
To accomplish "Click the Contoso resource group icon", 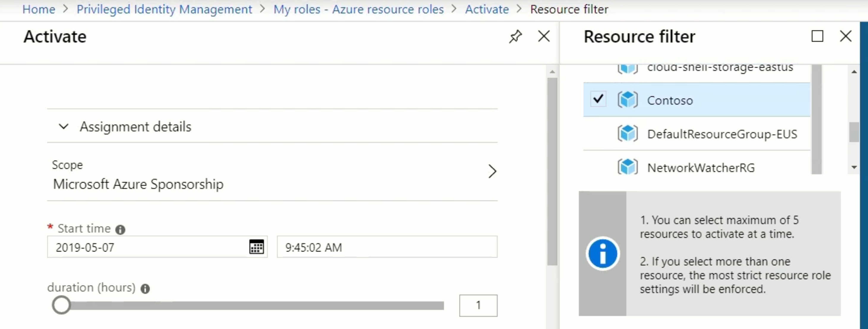I will click(628, 99).
